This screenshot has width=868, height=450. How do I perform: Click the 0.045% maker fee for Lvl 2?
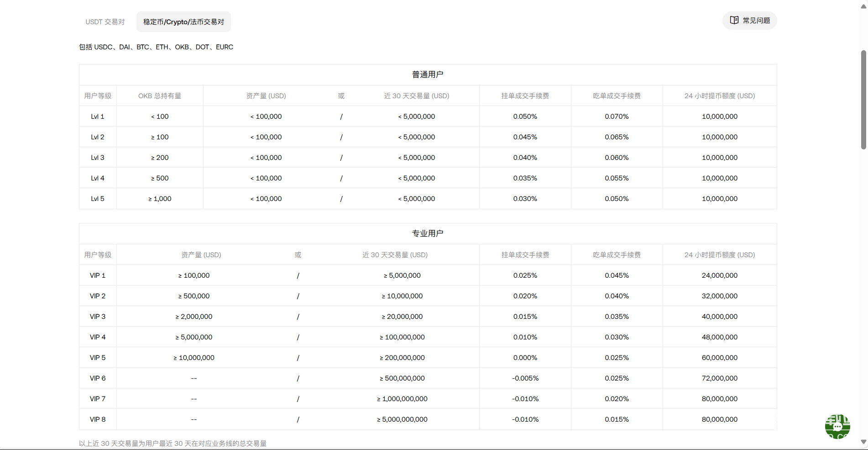coord(525,137)
